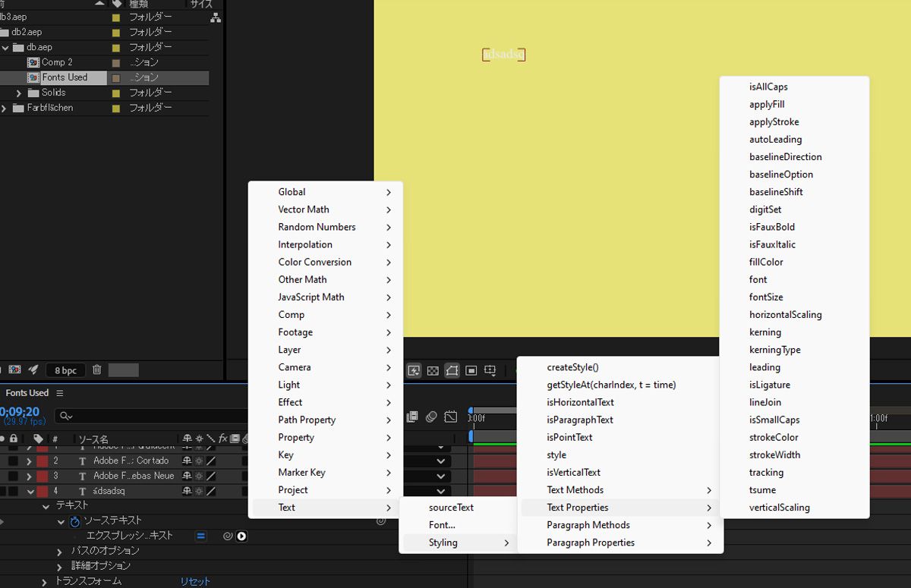Screen dimensions: 911x588
Task: Click tan label swatch for Comp 2
Action: click(116, 62)
